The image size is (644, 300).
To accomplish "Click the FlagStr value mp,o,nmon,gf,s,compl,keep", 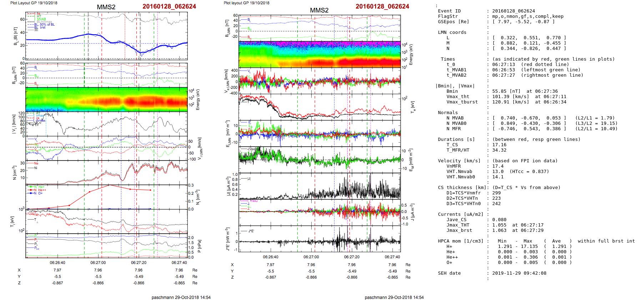I will tap(528, 16).
